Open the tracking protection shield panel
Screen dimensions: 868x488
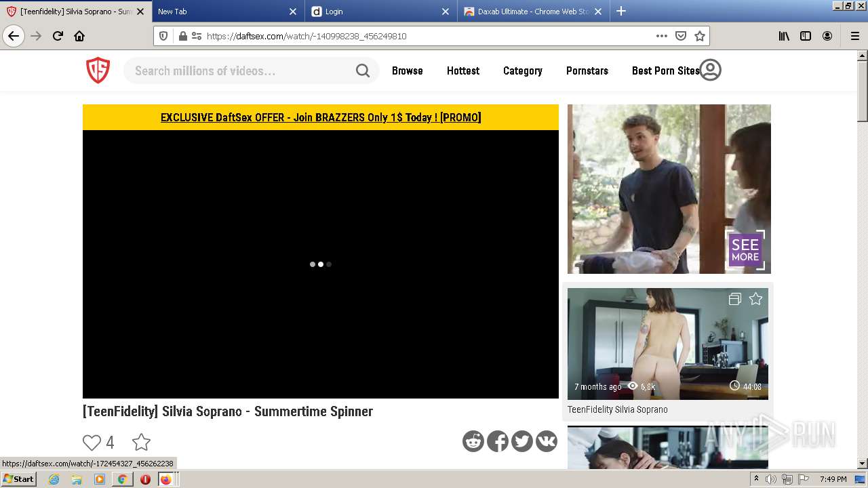pos(163,36)
